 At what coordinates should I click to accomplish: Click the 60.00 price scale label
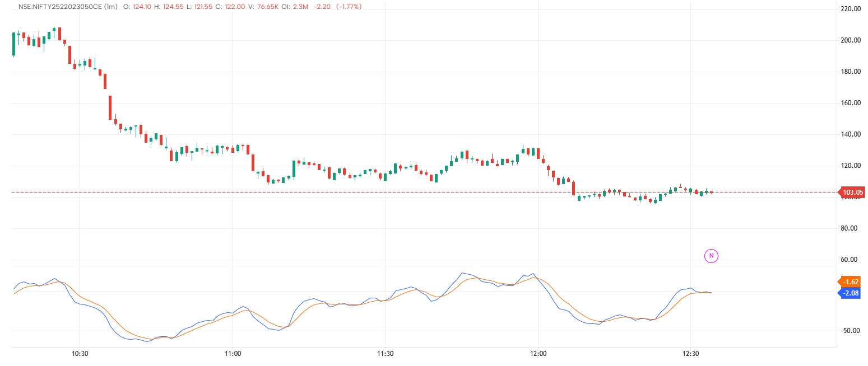point(850,259)
